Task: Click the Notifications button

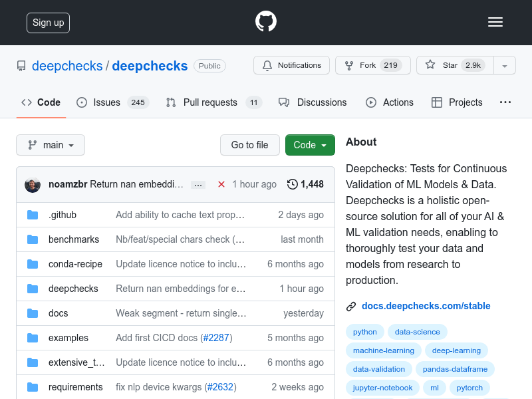Action: coord(291,65)
